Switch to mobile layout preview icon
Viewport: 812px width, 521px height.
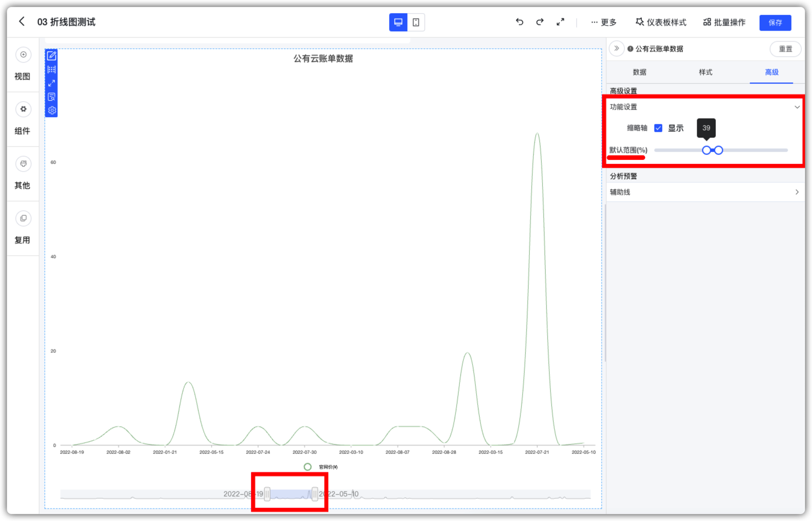point(416,22)
